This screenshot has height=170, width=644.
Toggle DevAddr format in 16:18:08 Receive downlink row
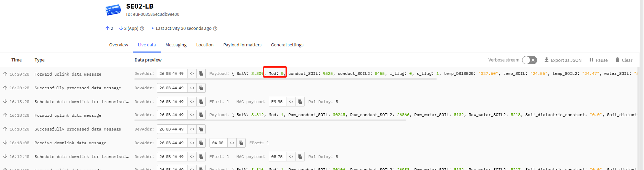pyautogui.click(x=192, y=143)
